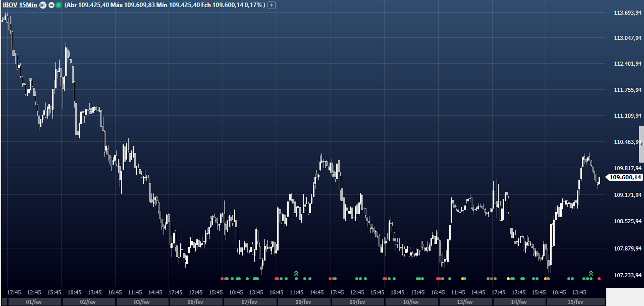
Task: Click the 15/fev date segment
Action: (x=575, y=302)
